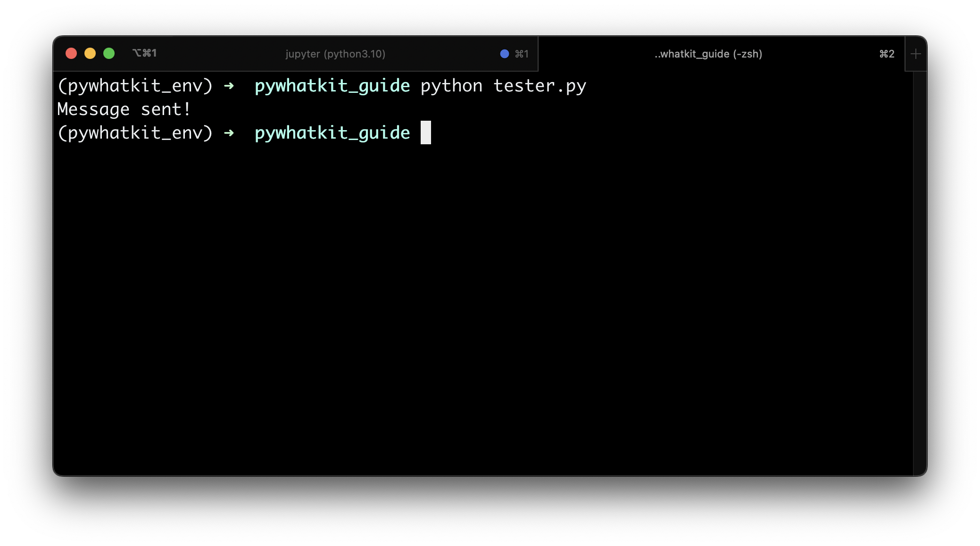Screen dimensions: 980x546
Task: Click the tester.py filename in the command
Action: coord(540,85)
